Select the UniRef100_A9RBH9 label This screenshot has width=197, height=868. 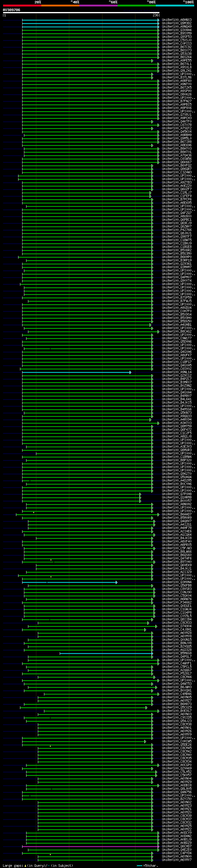point(176,135)
